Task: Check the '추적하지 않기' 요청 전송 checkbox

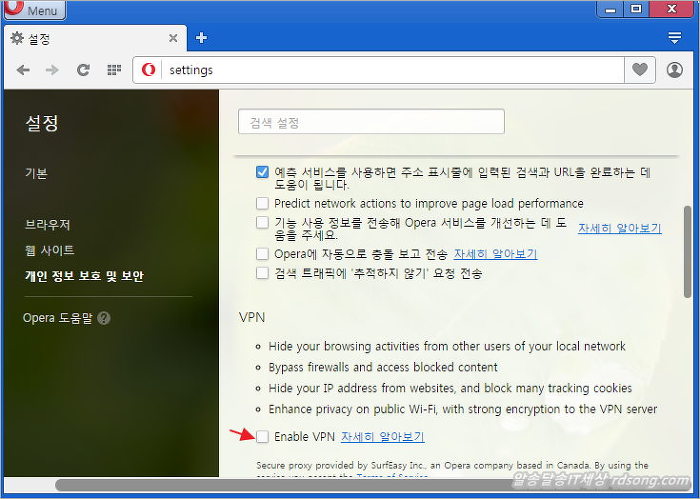Action: 262,273
